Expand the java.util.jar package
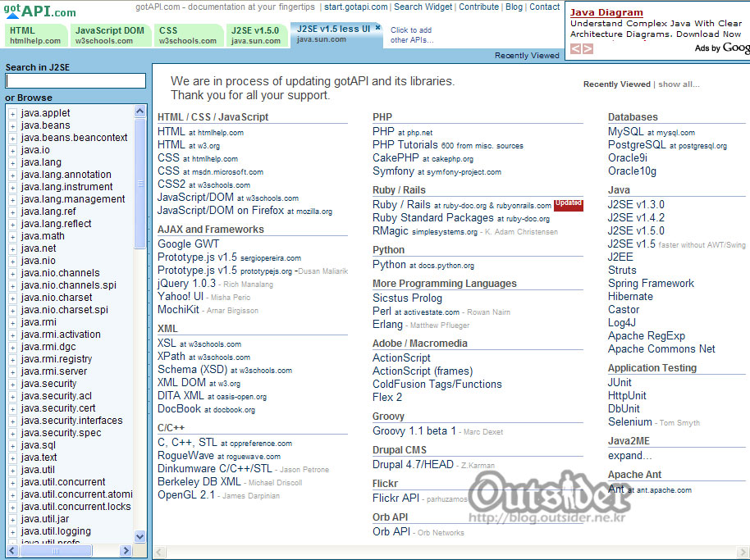The image size is (750, 560). [x=13, y=519]
